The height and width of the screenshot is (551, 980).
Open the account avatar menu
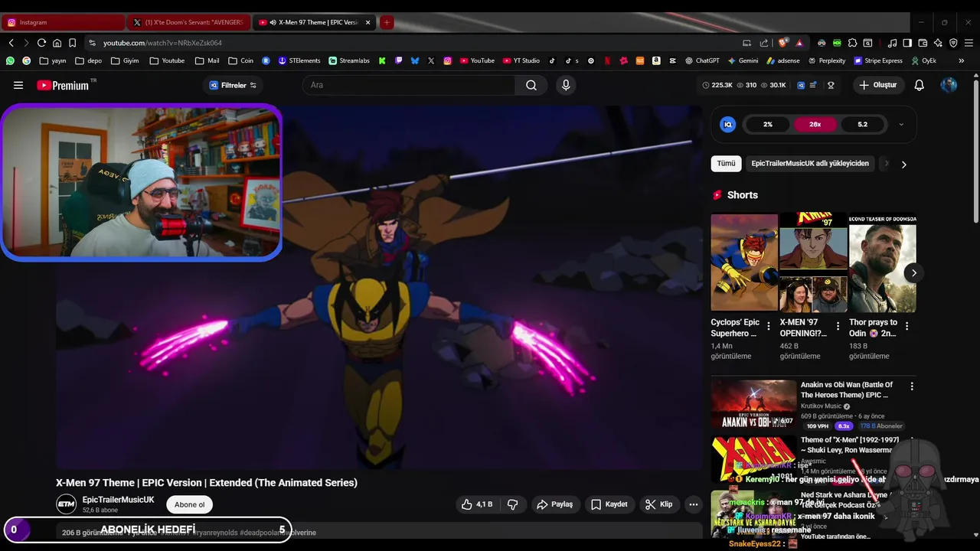point(949,86)
